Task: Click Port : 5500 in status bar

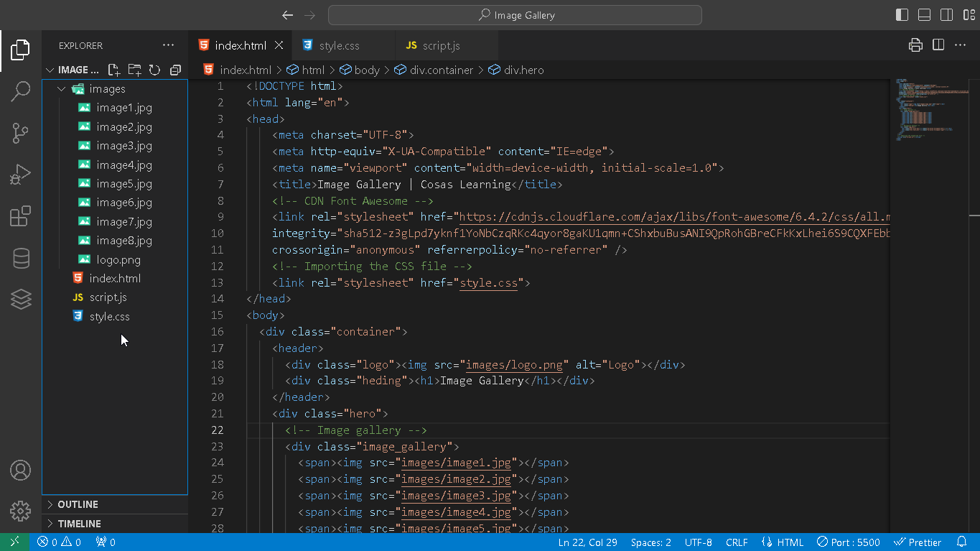Action: click(848, 542)
